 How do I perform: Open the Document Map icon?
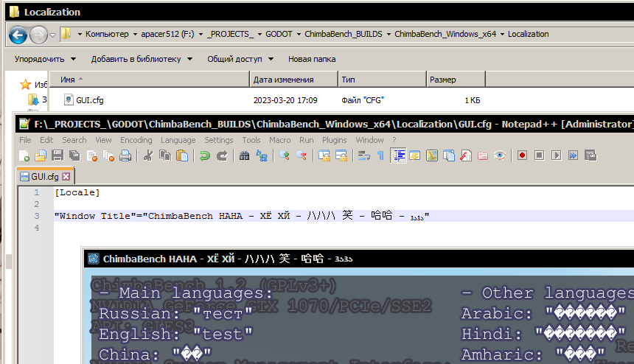(432, 155)
